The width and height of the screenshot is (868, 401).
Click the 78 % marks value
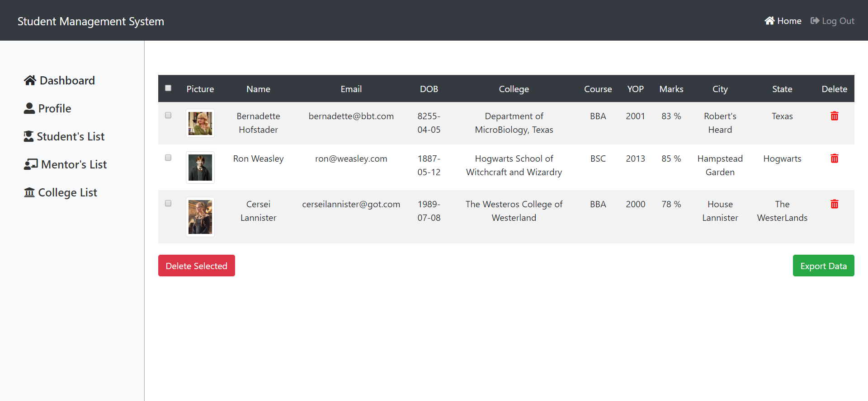click(671, 204)
